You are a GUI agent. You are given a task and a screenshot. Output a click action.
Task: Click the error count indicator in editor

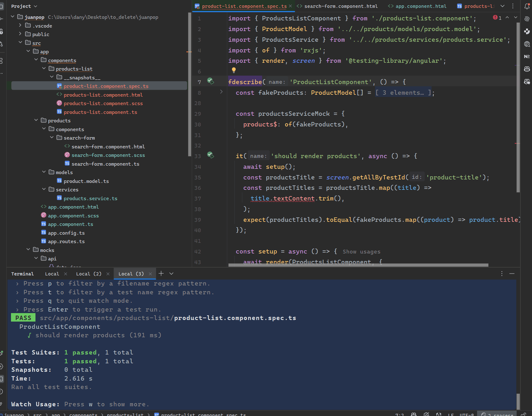point(497,18)
